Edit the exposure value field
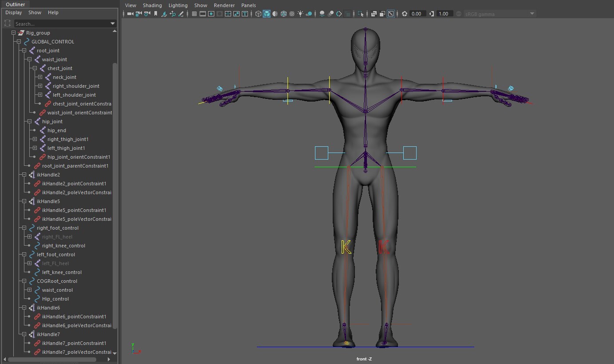The image size is (614, 364). point(417,14)
